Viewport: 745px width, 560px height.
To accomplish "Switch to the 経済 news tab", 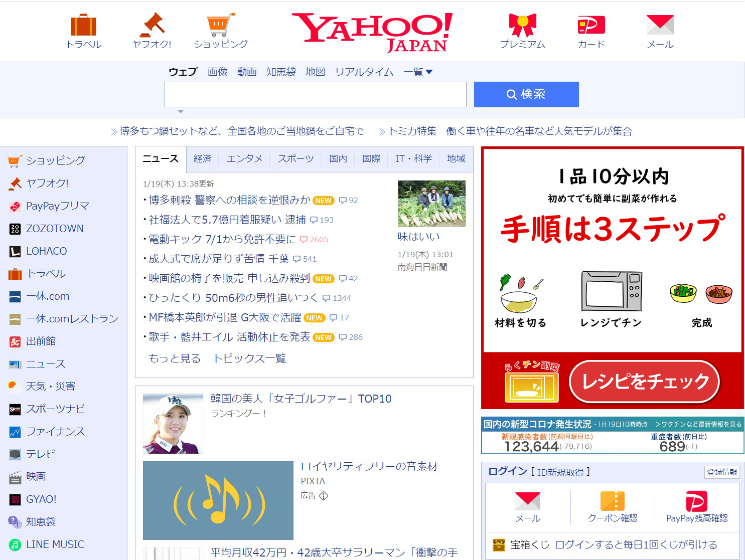I will click(202, 158).
